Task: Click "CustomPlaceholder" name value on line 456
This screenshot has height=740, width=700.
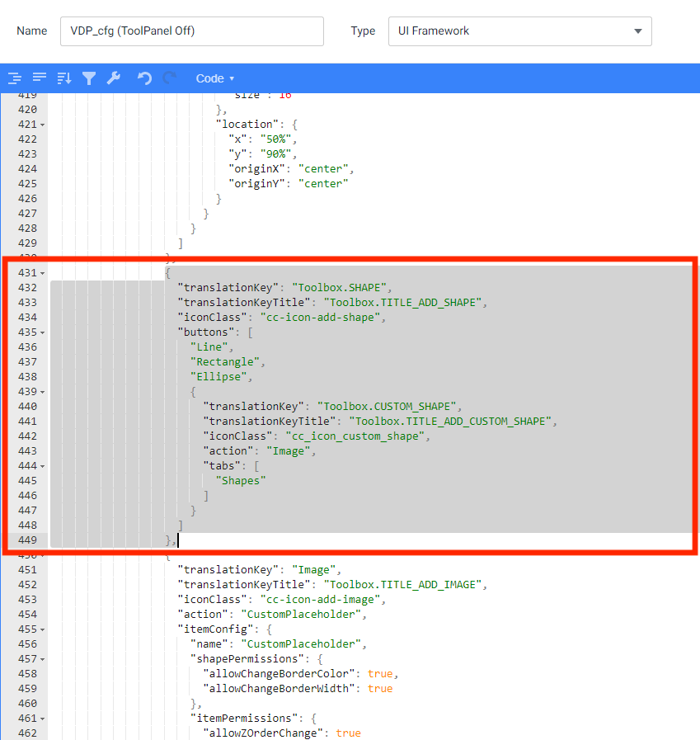Action: (301, 644)
